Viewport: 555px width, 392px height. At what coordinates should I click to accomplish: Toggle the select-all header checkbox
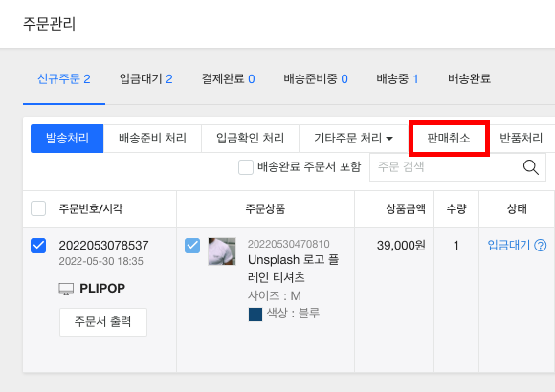coord(38,208)
